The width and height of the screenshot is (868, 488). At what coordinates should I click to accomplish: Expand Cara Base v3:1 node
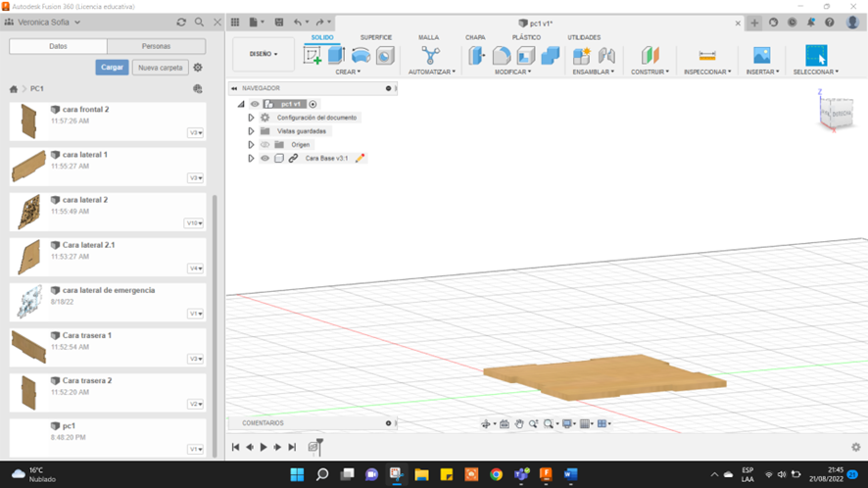click(x=251, y=159)
